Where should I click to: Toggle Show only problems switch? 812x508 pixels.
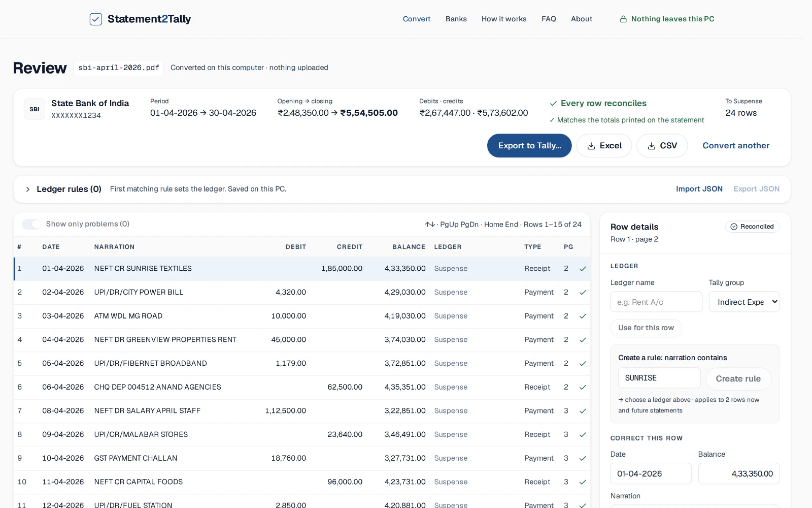(31, 224)
